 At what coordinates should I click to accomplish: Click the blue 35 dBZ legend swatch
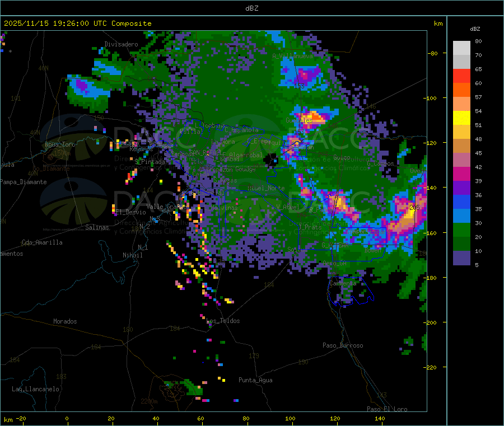[x=461, y=202]
